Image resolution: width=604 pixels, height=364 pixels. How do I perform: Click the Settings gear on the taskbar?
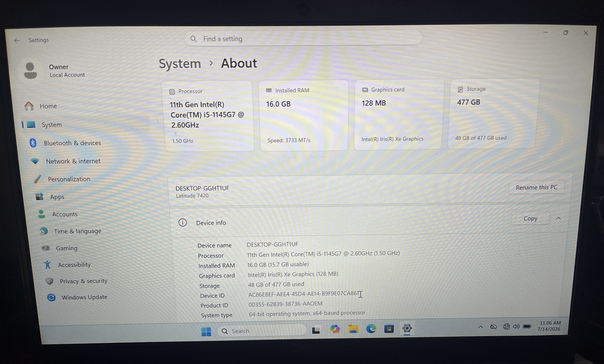[x=407, y=328]
